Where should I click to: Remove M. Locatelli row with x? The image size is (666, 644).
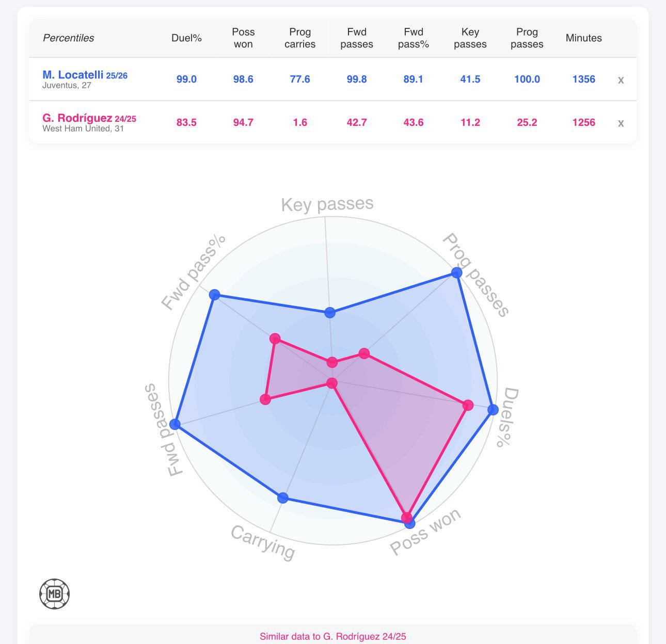[621, 80]
